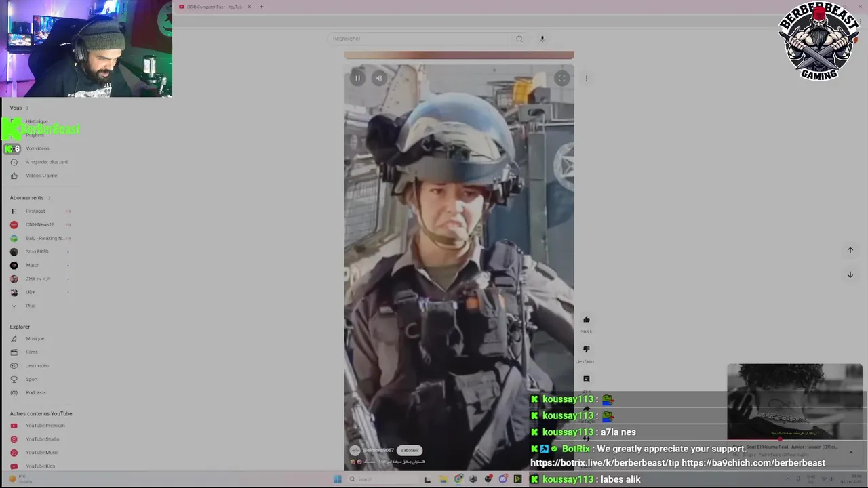
Task: Open File Explorer from taskbar
Action: 443,479
